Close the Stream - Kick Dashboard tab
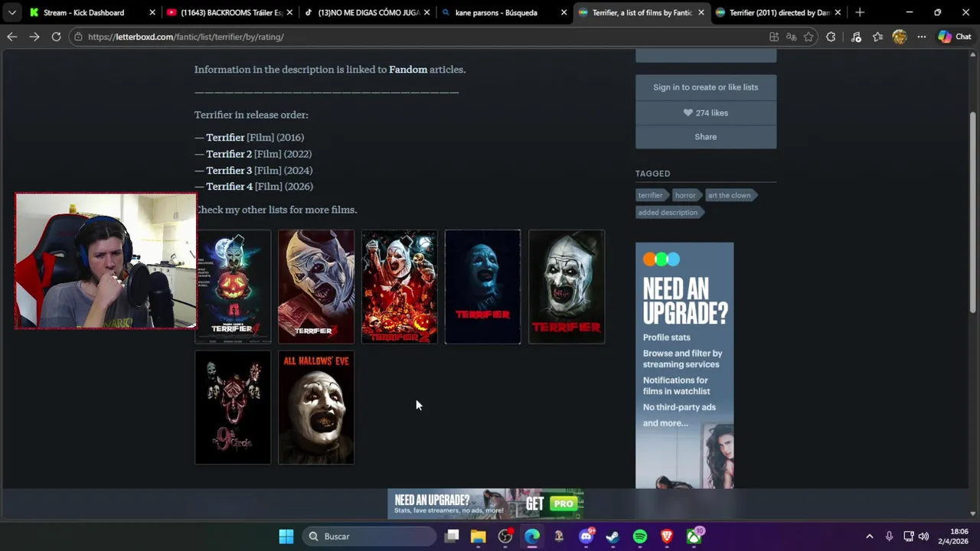 pos(152,12)
